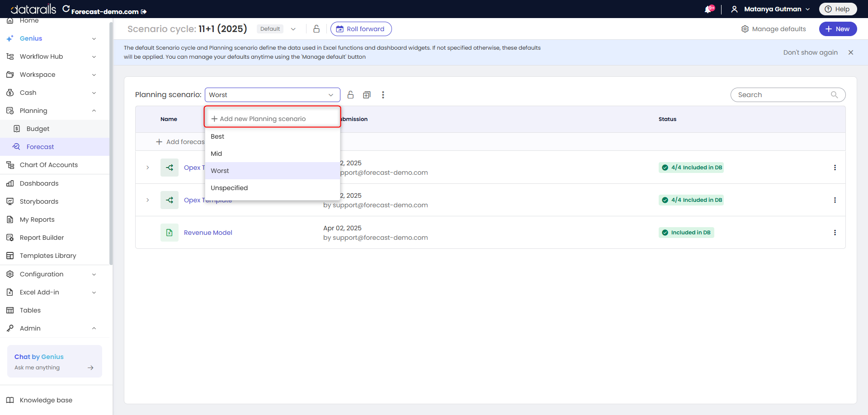Click Don't show again link

(810, 52)
